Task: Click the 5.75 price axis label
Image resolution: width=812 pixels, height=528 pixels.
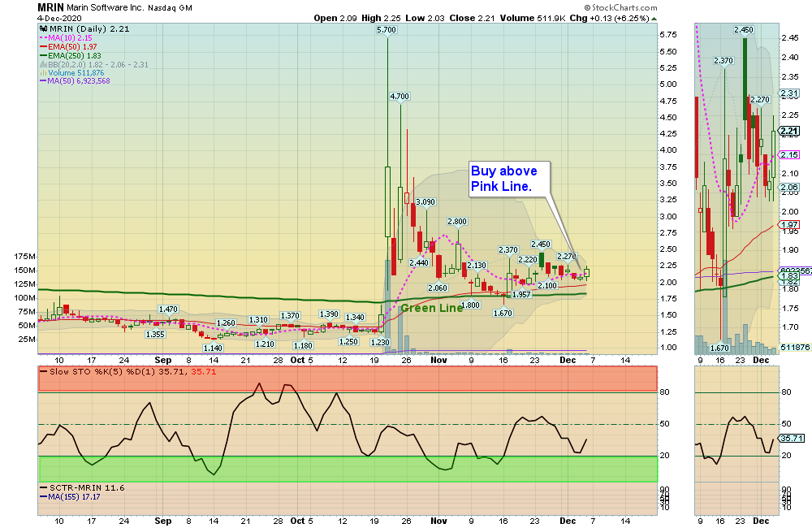Action: [668, 35]
